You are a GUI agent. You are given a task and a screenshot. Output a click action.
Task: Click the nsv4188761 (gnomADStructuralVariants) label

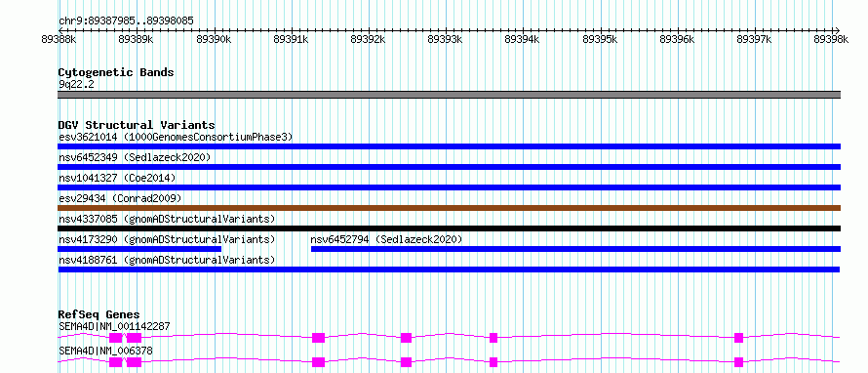click(167, 260)
